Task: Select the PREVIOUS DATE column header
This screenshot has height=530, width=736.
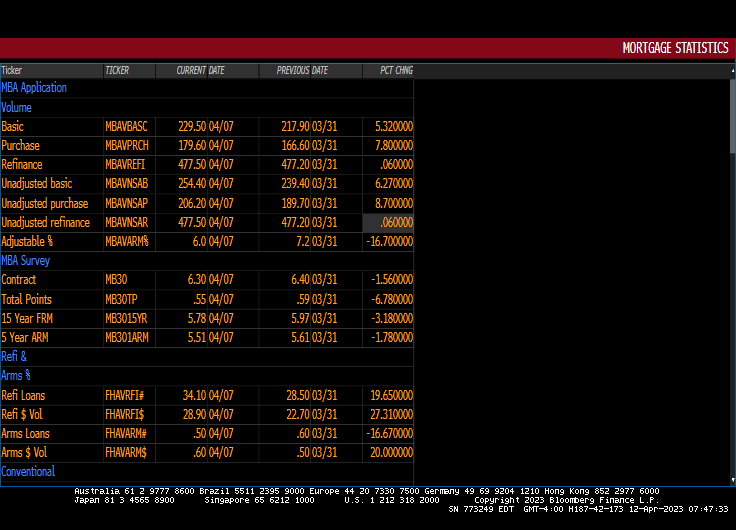Action: click(x=302, y=71)
